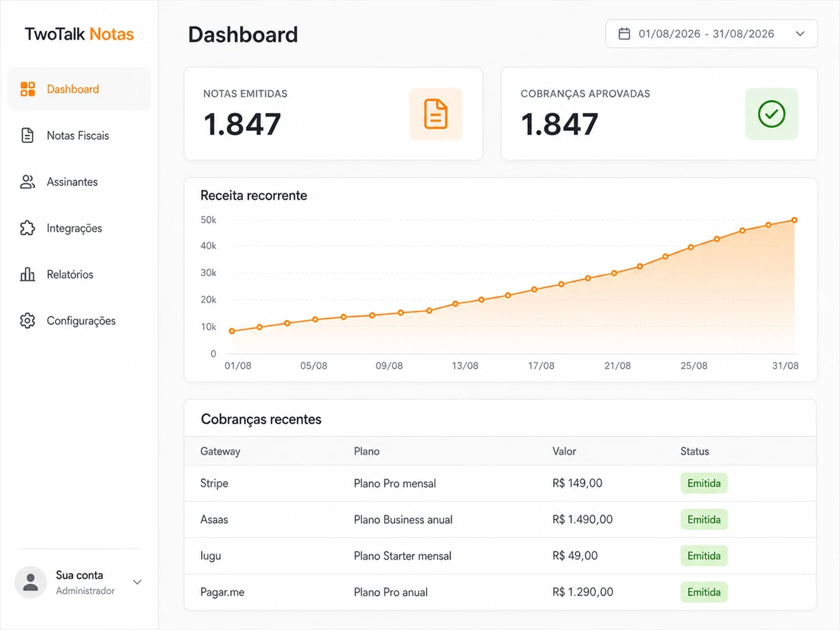
Task: Select the Pagar.me gateway cell
Action: [222, 592]
